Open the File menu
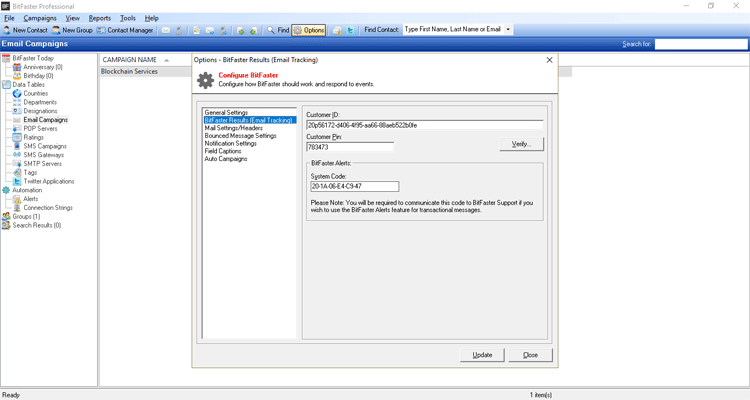This screenshot has width=750, height=400. 10,18
